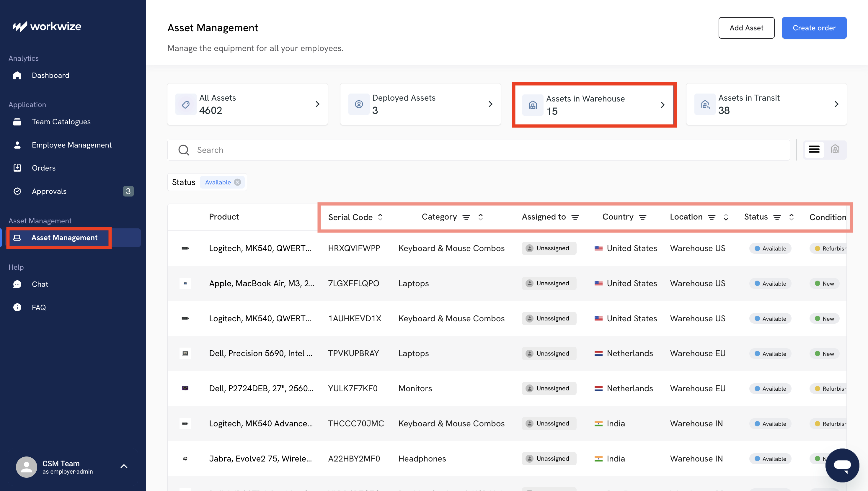Screen dimensions: 868x491
Task: Click the Condition column header
Action: point(828,217)
